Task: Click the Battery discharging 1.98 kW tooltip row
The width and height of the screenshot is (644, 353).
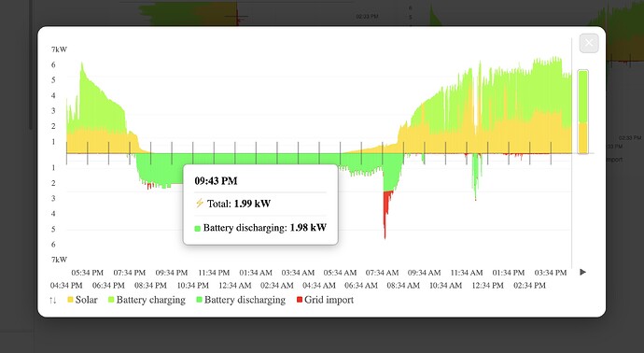Action: click(x=260, y=228)
